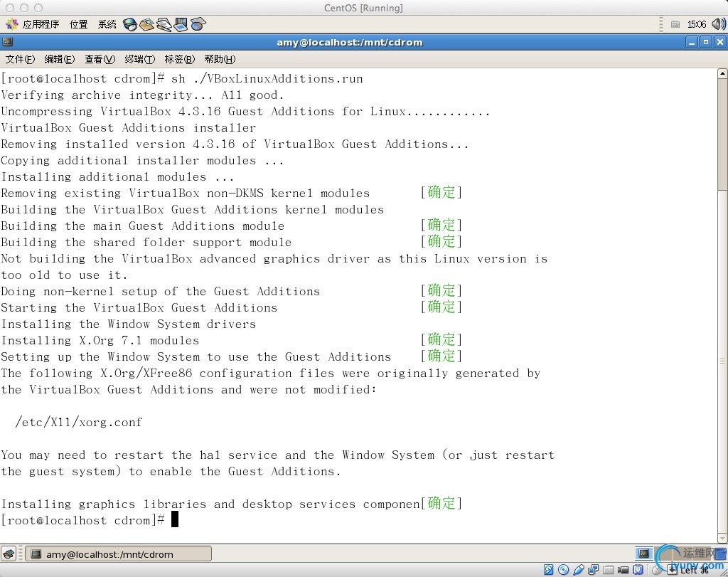Screen dimensions: 728x577
Task: Click the volume speaker icon in the top panel
Action: pos(718,24)
